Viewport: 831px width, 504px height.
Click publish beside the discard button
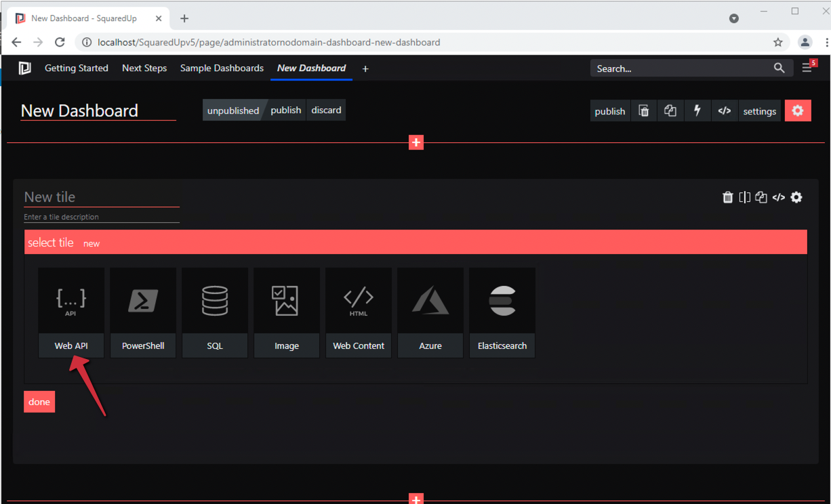coord(286,110)
